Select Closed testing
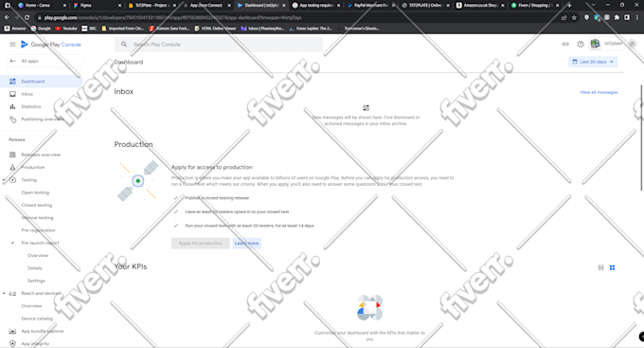This screenshot has width=644, height=348. coord(37,205)
